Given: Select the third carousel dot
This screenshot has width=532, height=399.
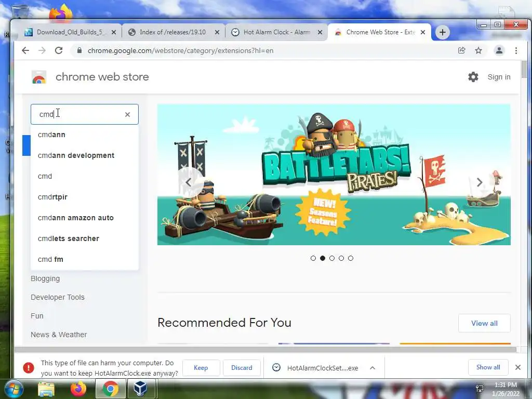Looking at the screenshot, I should click(332, 258).
